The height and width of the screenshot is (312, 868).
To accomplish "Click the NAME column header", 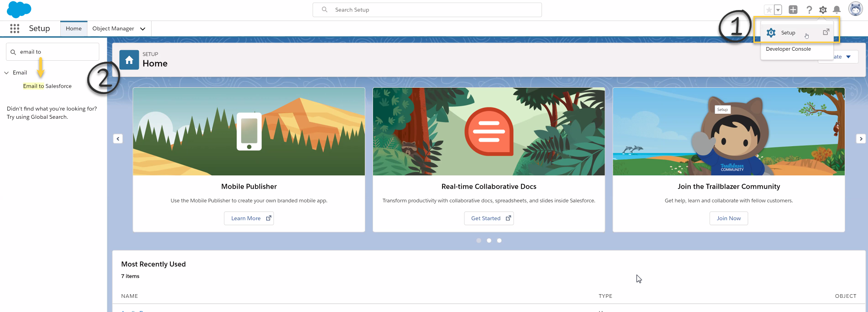I will pyautogui.click(x=130, y=296).
